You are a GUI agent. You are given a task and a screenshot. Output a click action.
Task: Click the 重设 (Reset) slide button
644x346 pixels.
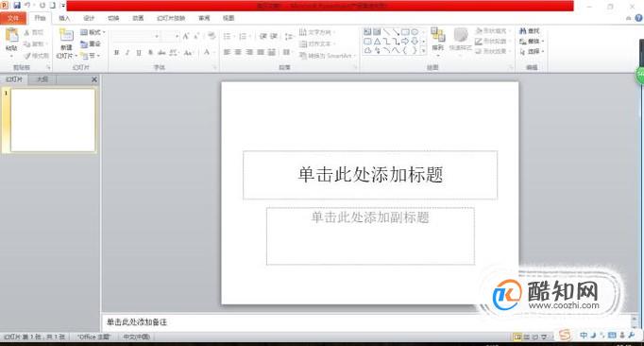coord(91,43)
